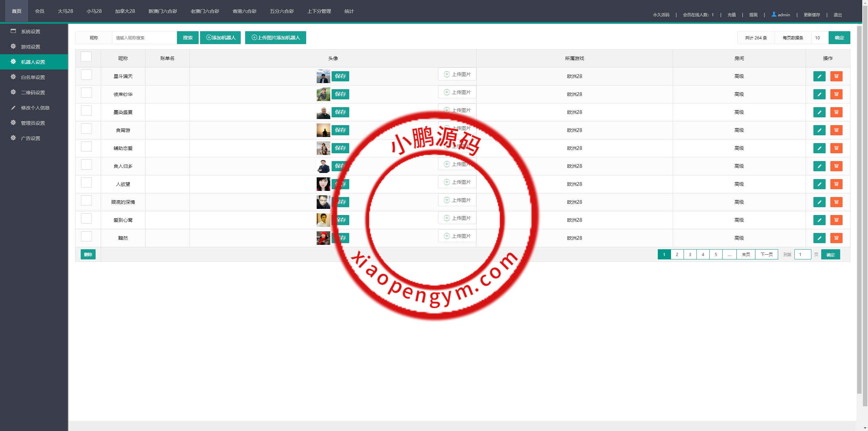Check the checkbox for 爱到心窝 row
The height and width of the screenshot is (431, 868).
(x=86, y=219)
